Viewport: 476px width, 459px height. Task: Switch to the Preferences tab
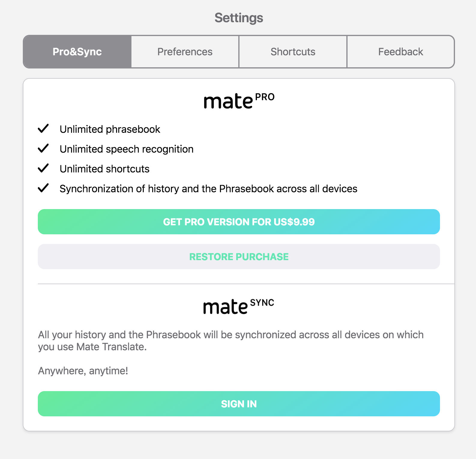pyautogui.click(x=185, y=52)
